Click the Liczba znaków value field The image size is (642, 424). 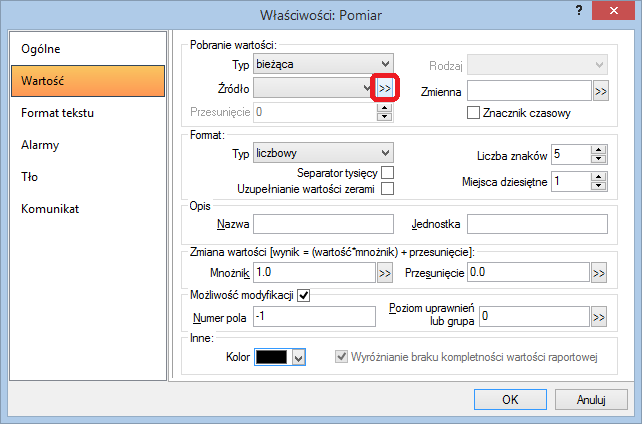(572, 155)
